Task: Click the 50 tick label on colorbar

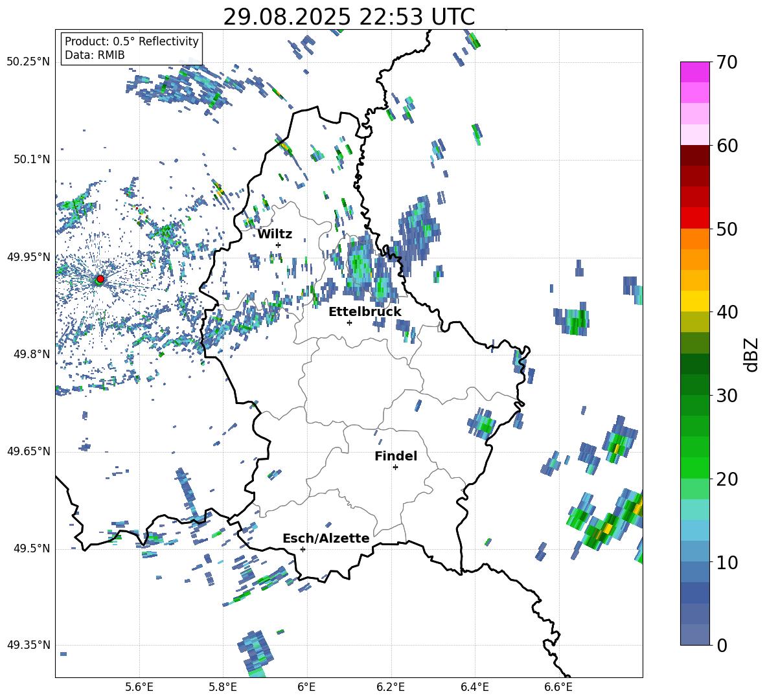Action: click(x=727, y=229)
